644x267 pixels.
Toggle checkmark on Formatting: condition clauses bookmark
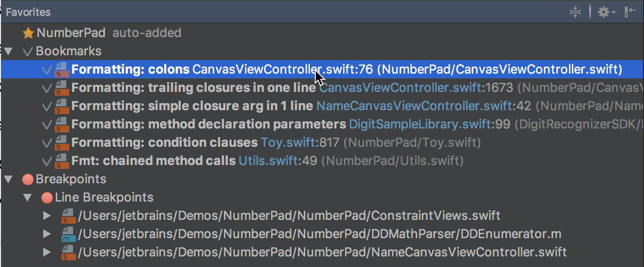pos(47,143)
